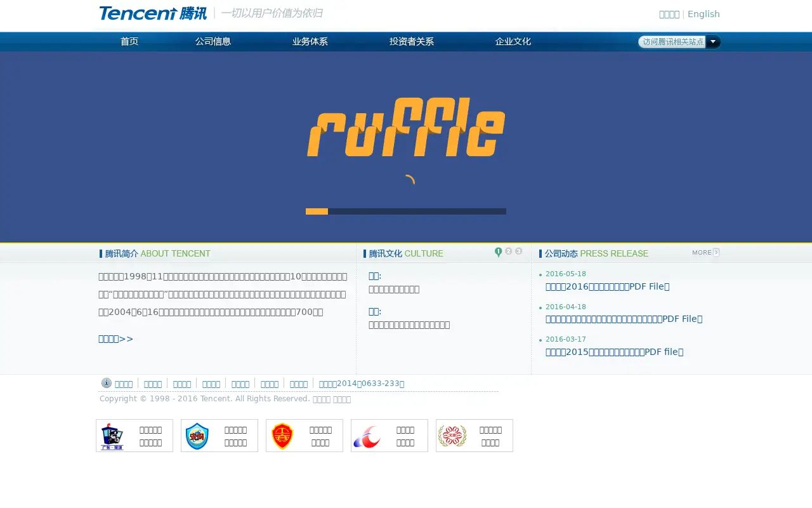Click the flower wreath badge icon
The height and width of the screenshot is (508, 812).
(x=452, y=436)
